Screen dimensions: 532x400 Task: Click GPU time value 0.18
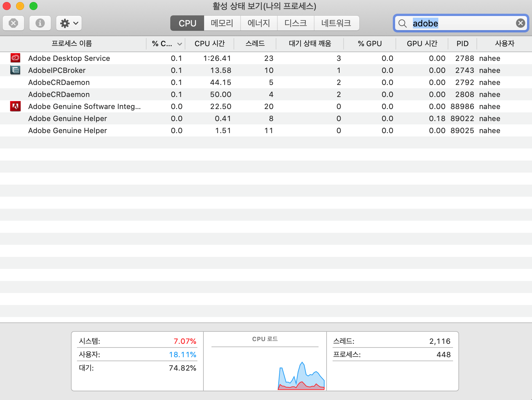coord(437,118)
